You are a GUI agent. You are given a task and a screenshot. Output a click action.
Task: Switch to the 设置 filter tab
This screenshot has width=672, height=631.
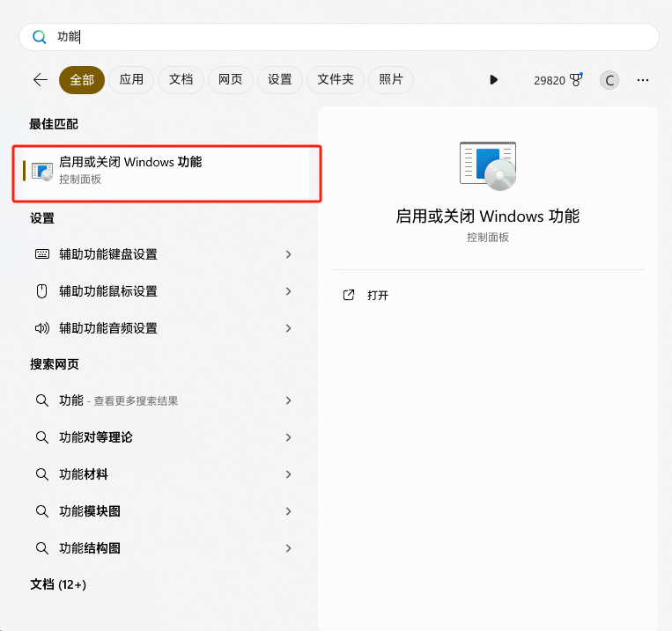(x=280, y=80)
